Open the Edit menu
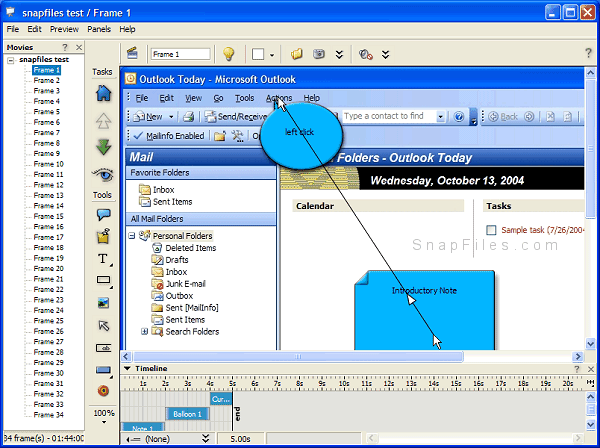Image resolution: width=600 pixels, height=448 pixels. coord(34,29)
